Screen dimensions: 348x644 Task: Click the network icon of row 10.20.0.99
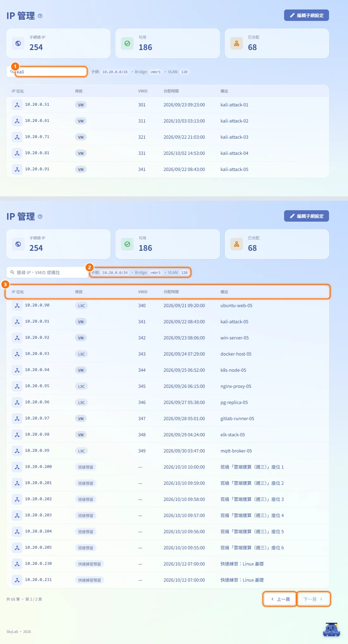(17, 451)
